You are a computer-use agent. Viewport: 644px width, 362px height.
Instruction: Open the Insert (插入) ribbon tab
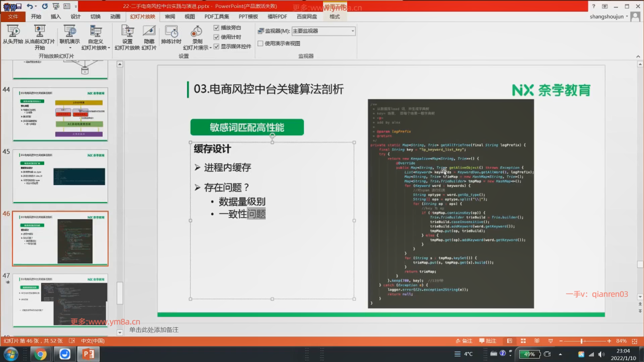click(56, 16)
